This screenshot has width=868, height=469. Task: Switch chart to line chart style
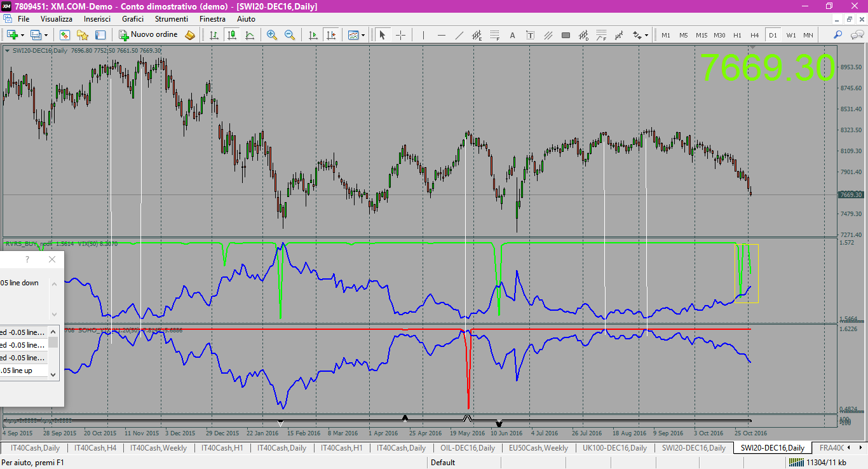pyautogui.click(x=250, y=35)
